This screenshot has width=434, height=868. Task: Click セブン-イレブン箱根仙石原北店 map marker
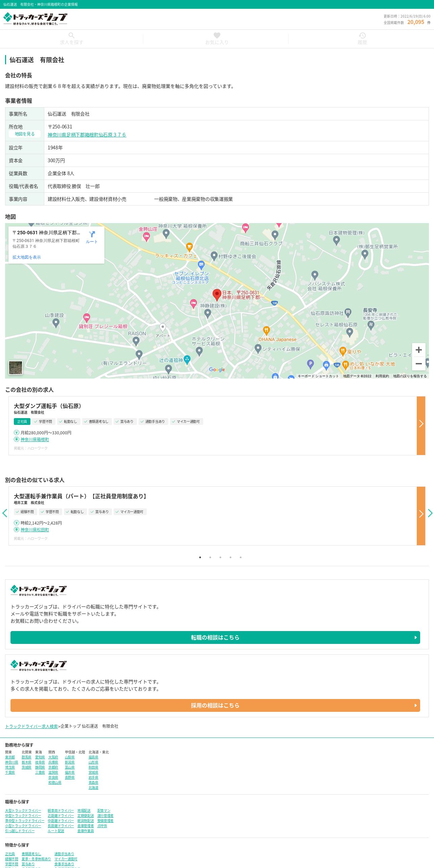(201, 265)
